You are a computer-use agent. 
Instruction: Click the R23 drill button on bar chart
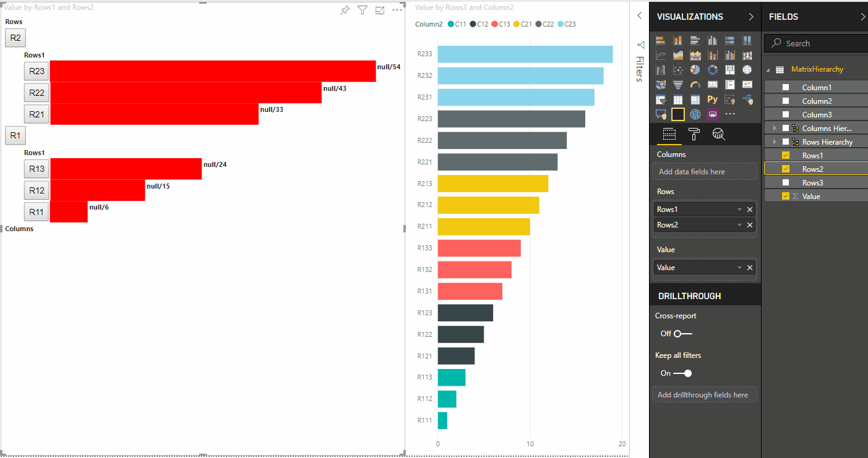tap(36, 70)
